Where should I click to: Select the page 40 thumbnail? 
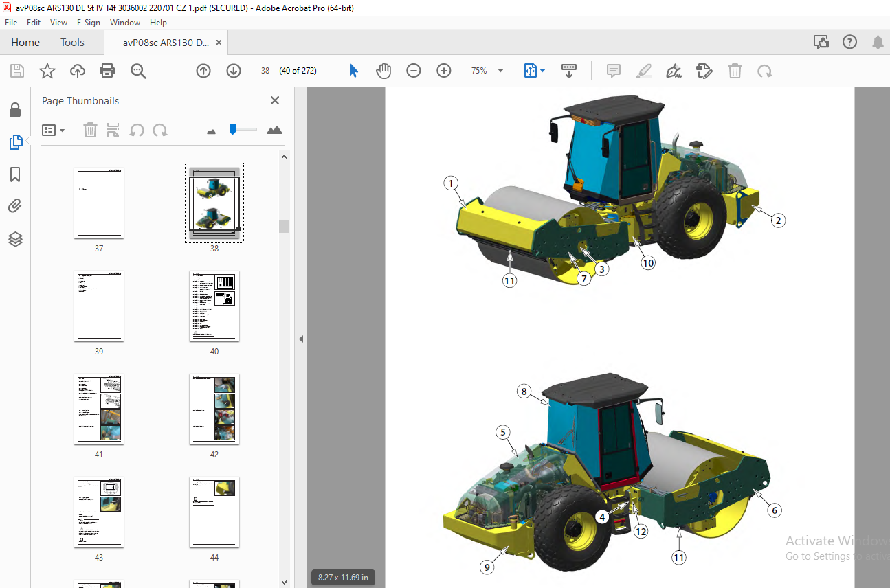tap(214, 306)
